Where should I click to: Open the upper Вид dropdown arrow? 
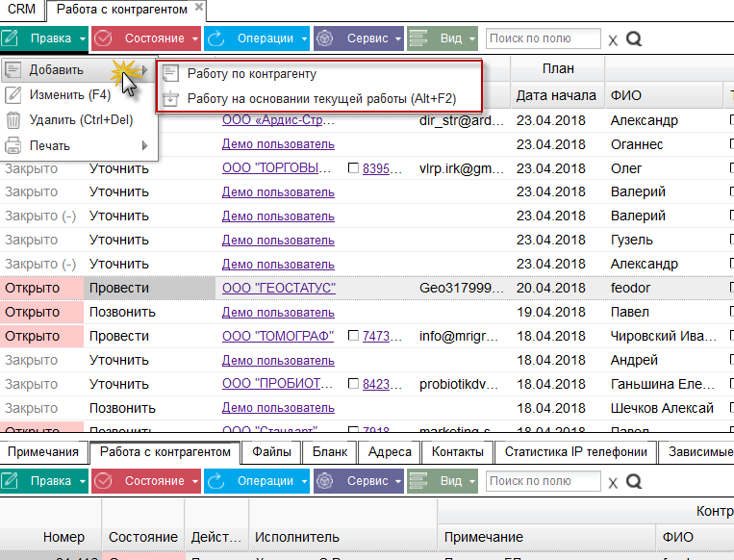point(471,38)
